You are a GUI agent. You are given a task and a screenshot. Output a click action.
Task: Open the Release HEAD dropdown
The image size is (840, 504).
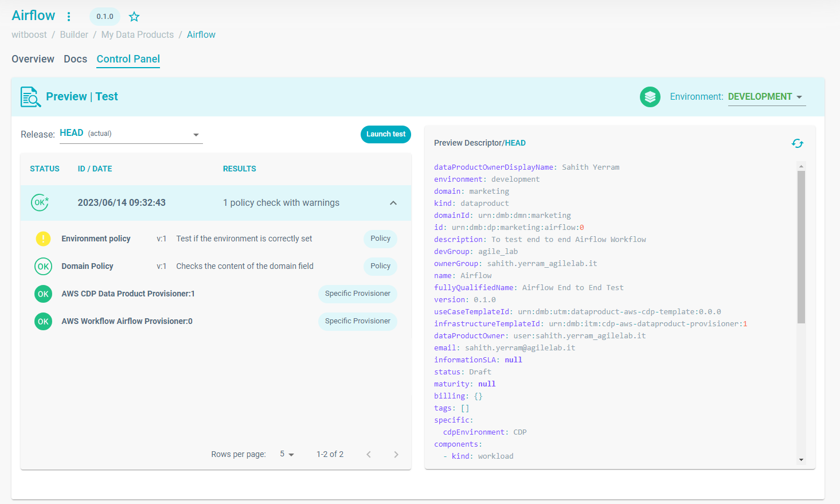[131, 134]
